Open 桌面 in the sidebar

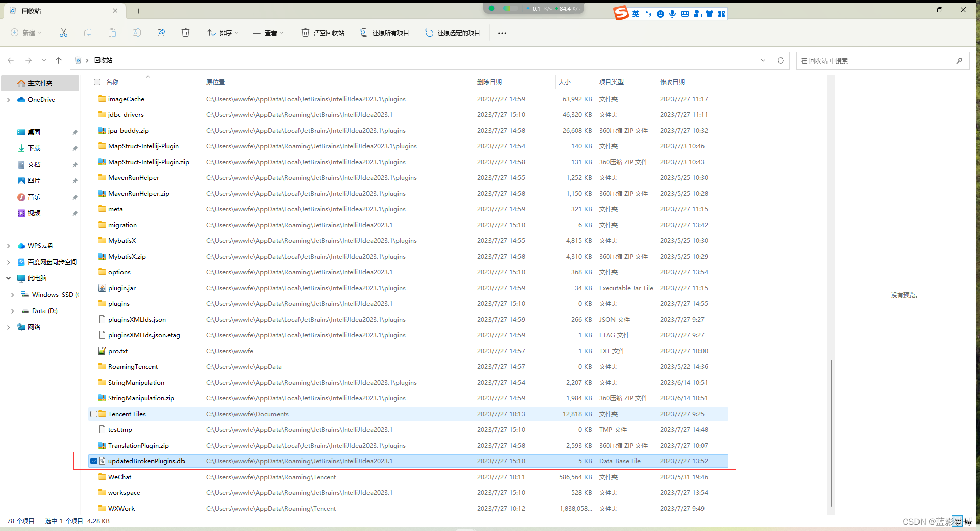tap(34, 132)
